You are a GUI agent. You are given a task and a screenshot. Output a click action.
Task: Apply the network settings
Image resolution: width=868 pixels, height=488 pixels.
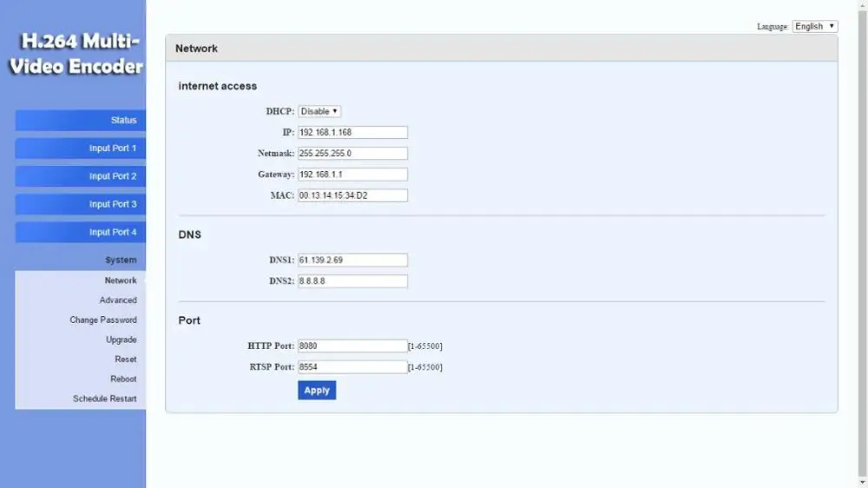click(317, 390)
